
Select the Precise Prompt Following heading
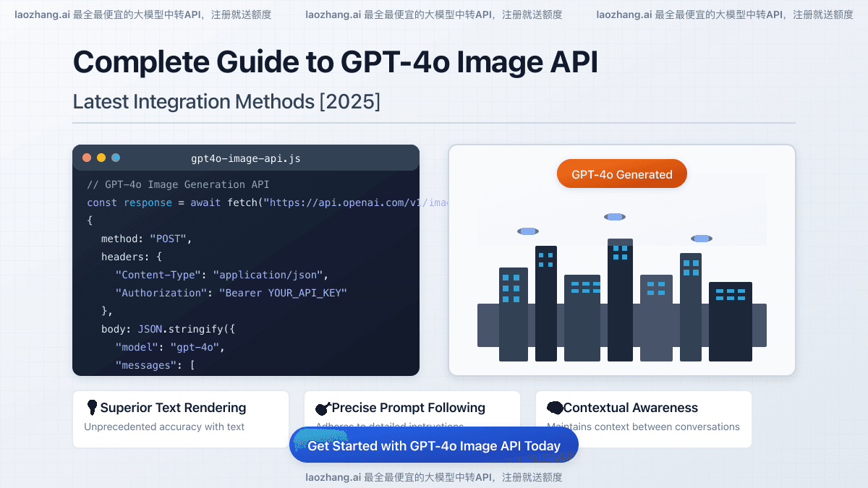coord(408,408)
